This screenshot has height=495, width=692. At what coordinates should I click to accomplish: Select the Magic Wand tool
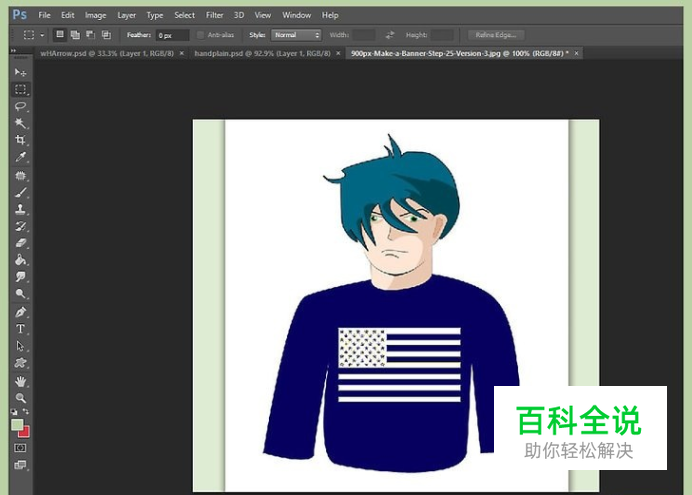20,123
